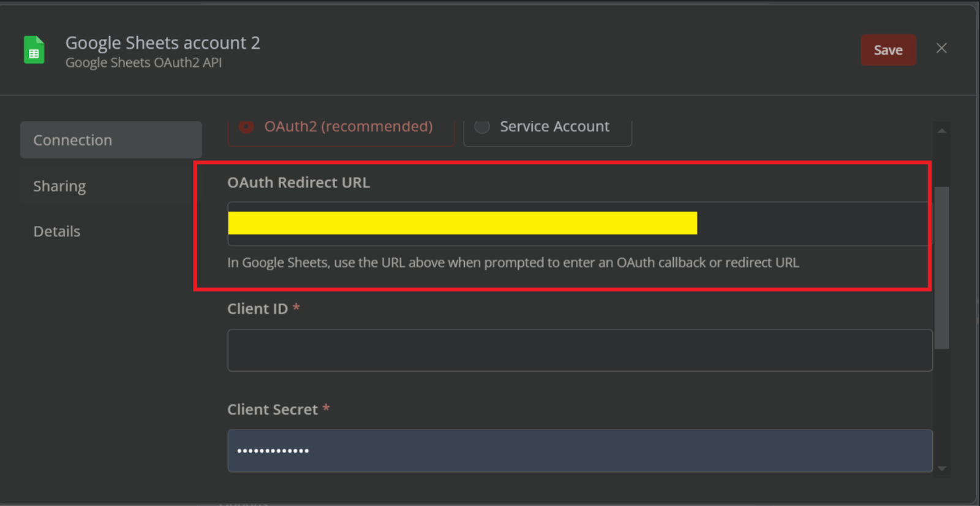The width and height of the screenshot is (980, 506).
Task: Click the Google Sheets account 2 title
Action: coord(163,43)
